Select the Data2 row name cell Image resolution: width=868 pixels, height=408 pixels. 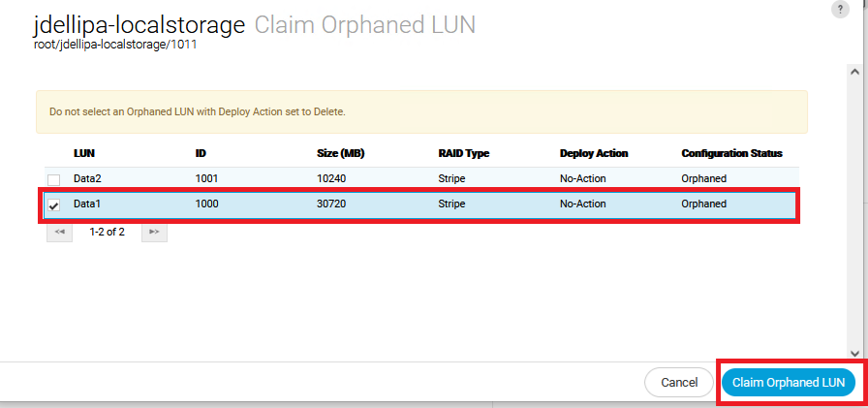pyautogui.click(x=87, y=179)
